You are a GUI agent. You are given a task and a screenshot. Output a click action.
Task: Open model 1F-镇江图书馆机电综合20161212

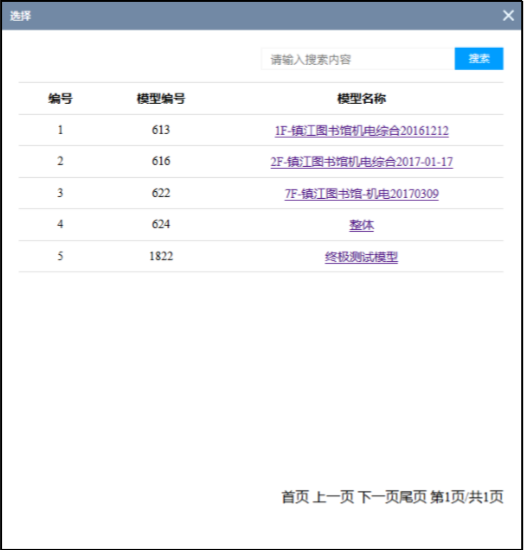coord(362,130)
